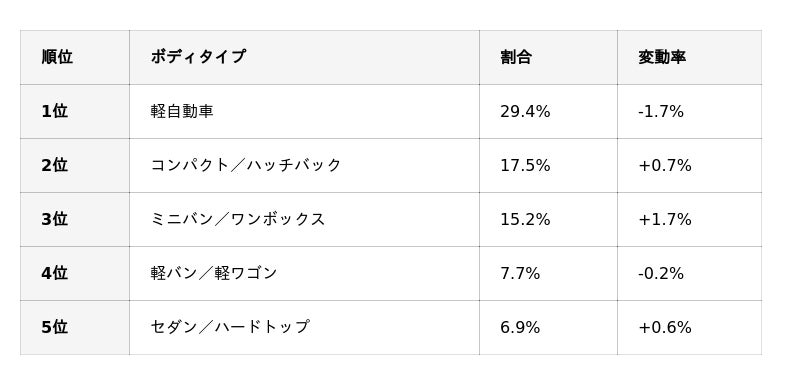This screenshot has height=385, width=800.
Task: Click the 7.7% share value
Action: click(x=520, y=273)
